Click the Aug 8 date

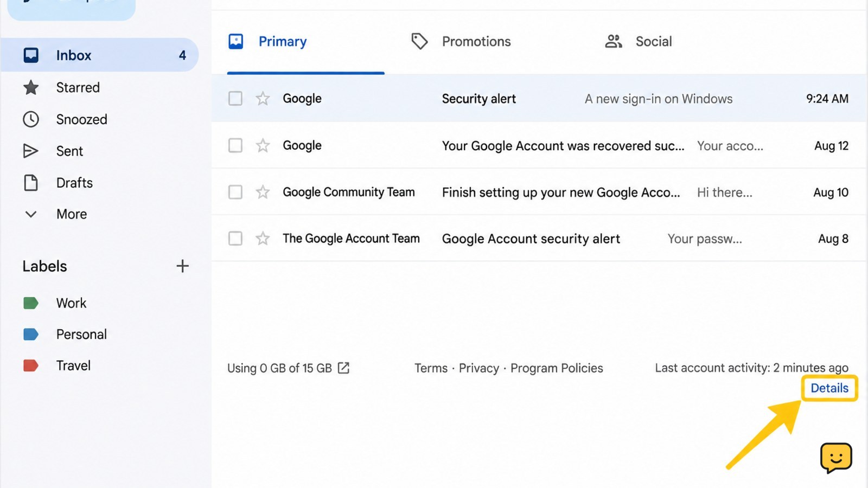(x=833, y=239)
